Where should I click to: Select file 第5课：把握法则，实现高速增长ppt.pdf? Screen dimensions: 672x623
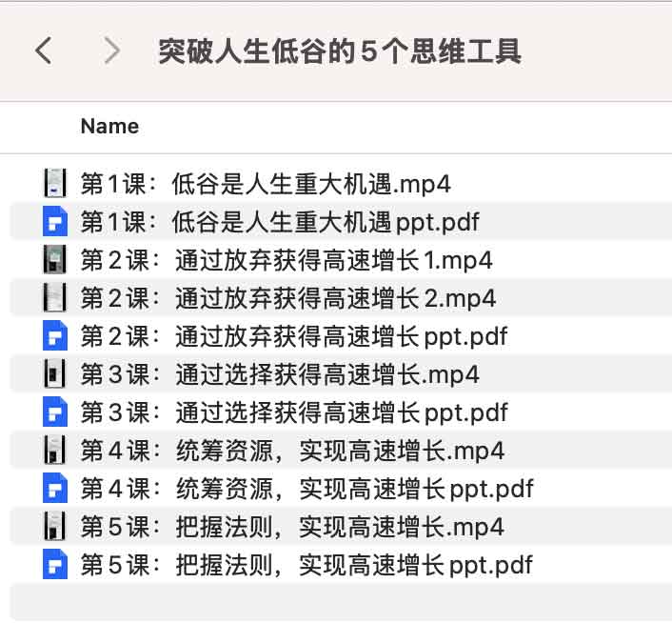pyautogui.click(x=306, y=565)
